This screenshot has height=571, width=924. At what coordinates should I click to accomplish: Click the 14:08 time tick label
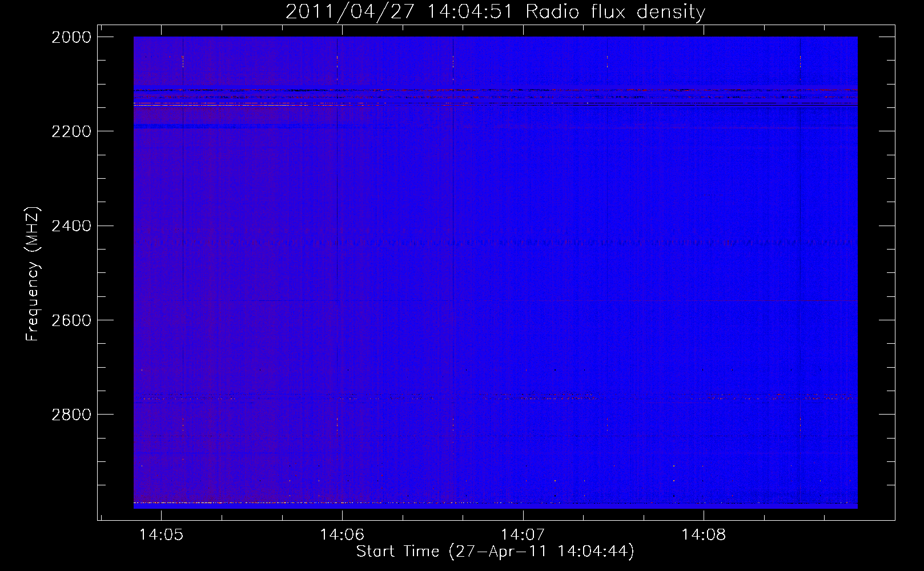coord(704,534)
